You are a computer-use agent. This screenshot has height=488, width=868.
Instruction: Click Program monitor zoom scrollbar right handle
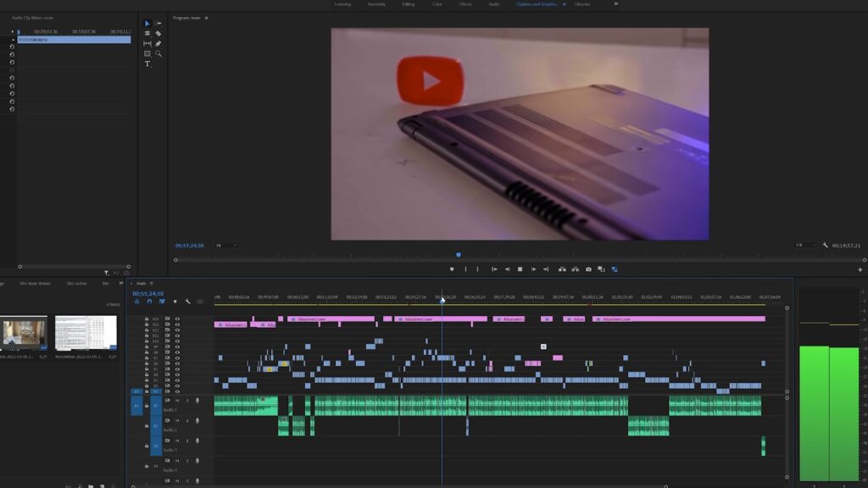864,260
